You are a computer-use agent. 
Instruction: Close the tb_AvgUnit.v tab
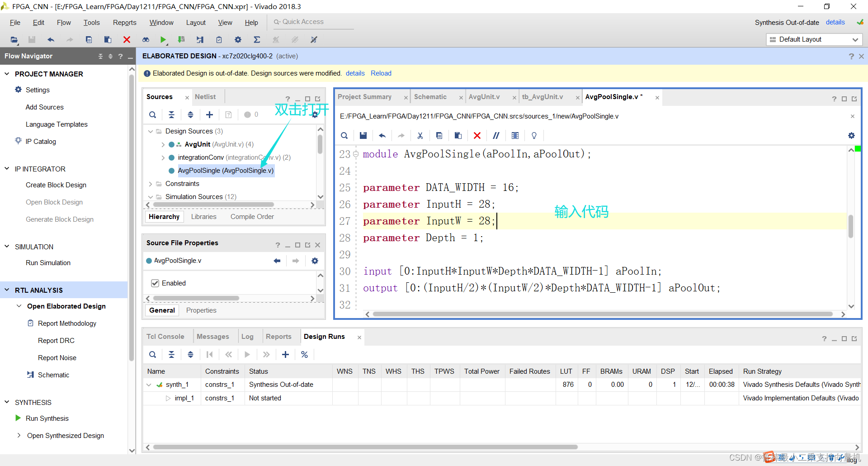(577, 98)
